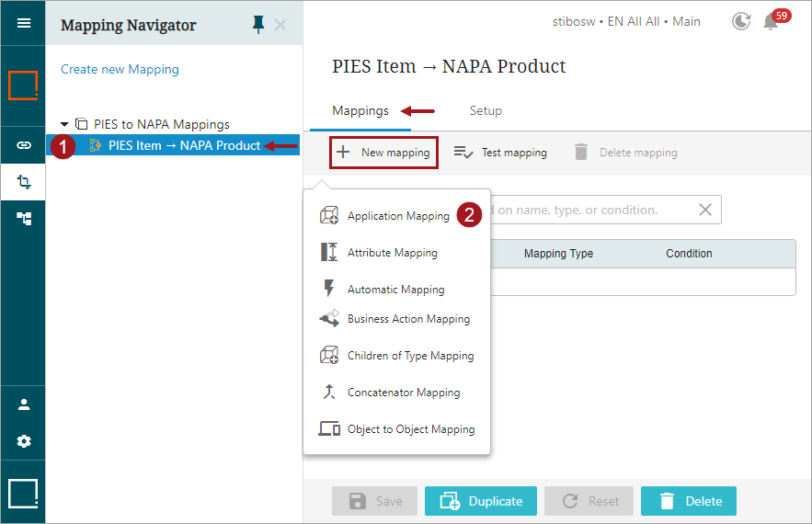Select Concatenator Mapping option
The height and width of the screenshot is (524, 812).
pos(403,393)
